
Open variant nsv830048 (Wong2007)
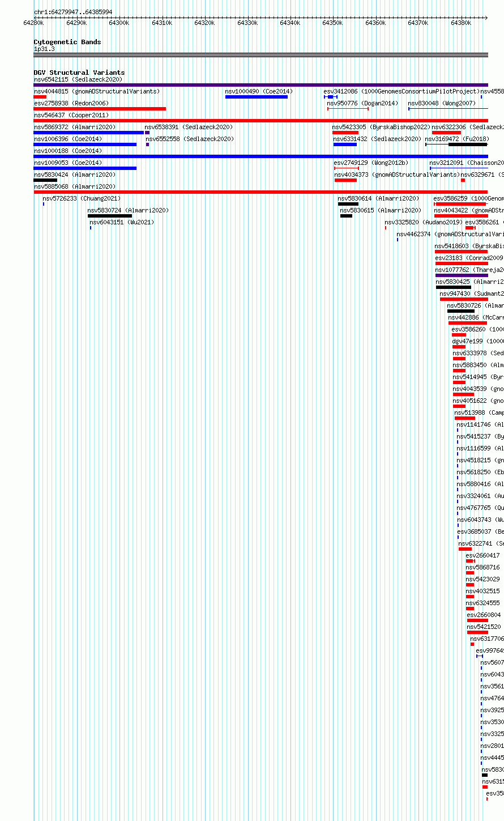tap(442, 103)
